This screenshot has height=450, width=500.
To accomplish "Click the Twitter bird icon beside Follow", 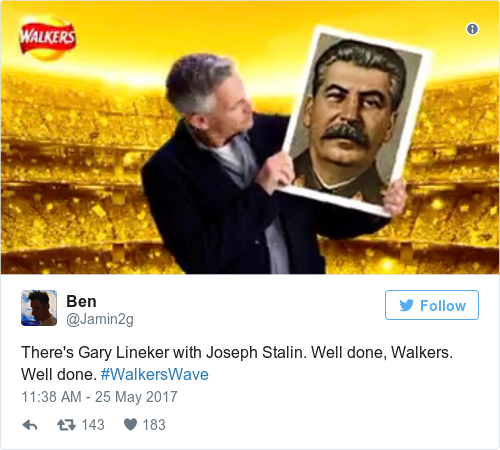I will coord(407,305).
